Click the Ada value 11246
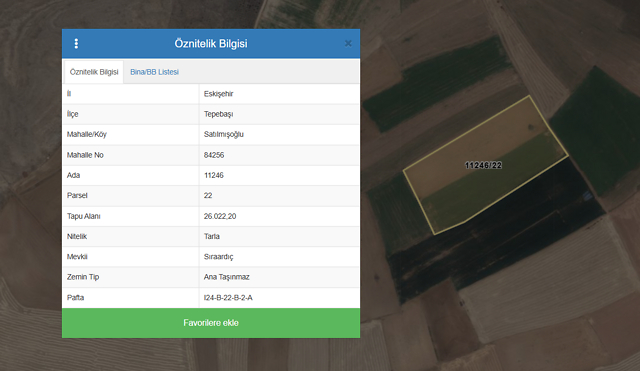The image size is (640, 371). pos(213,175)
